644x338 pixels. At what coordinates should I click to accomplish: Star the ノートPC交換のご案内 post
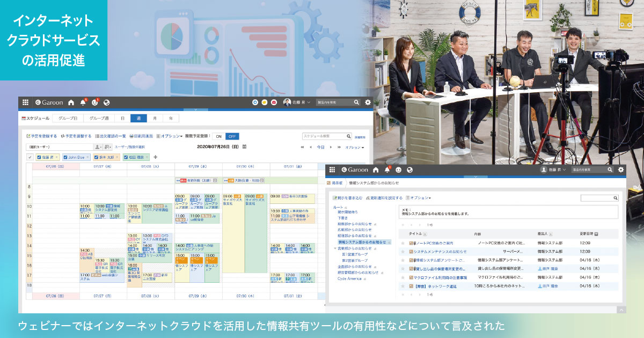pyautogui.click(x=402, y=243)
